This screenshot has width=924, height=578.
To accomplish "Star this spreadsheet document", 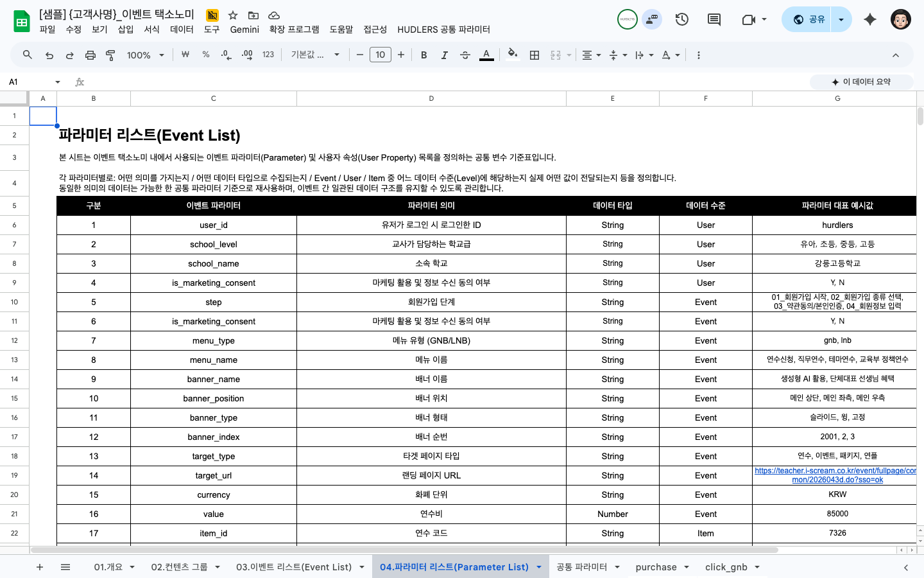I will click(x=233, y=15).
